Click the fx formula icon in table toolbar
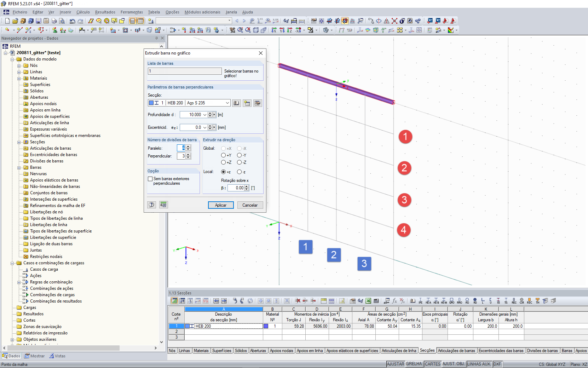The height and width of the screenshot is (368, 588). tap(394, 301)
